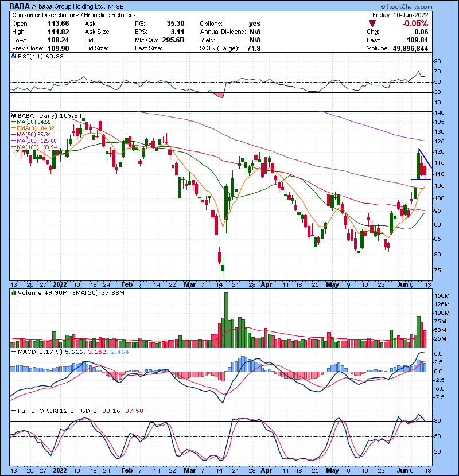Click the Volume 49.90M, EMA(20) label

[x=71, y=293]
